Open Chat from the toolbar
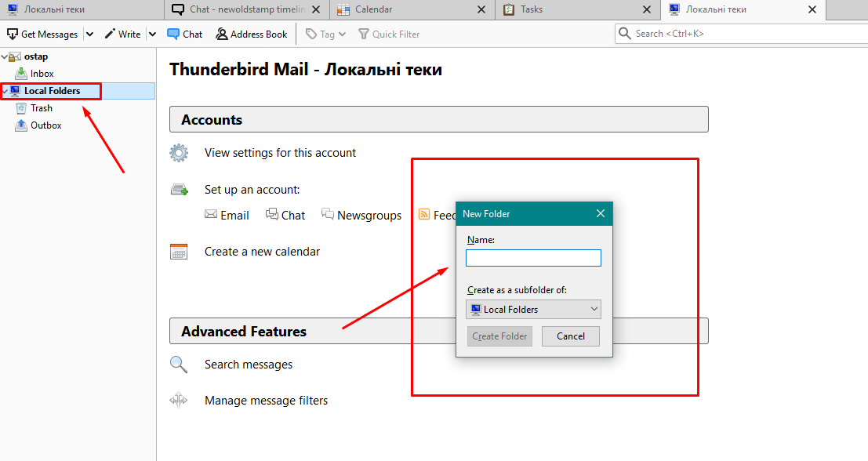 click(185, 34)
